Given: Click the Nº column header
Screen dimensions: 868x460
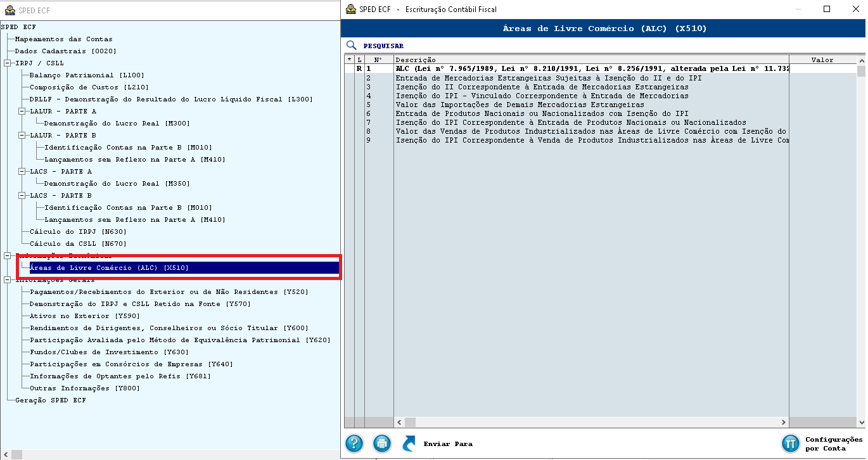Looking at the screenshot, I should pos(378,60).
